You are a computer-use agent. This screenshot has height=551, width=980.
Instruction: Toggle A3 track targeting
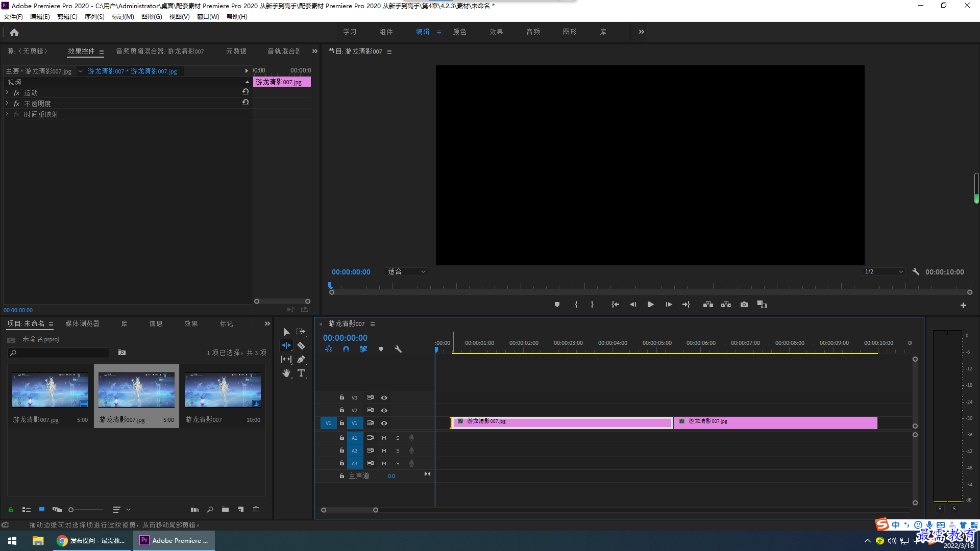tap(354, 464)
